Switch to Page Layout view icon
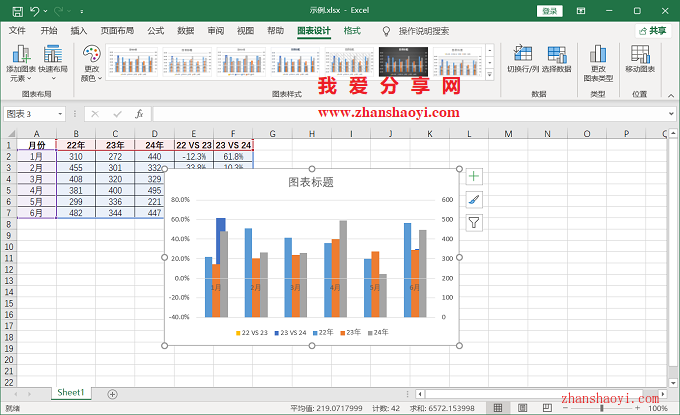This screenshot has width=680, height=415. click(x=523, y=408)
